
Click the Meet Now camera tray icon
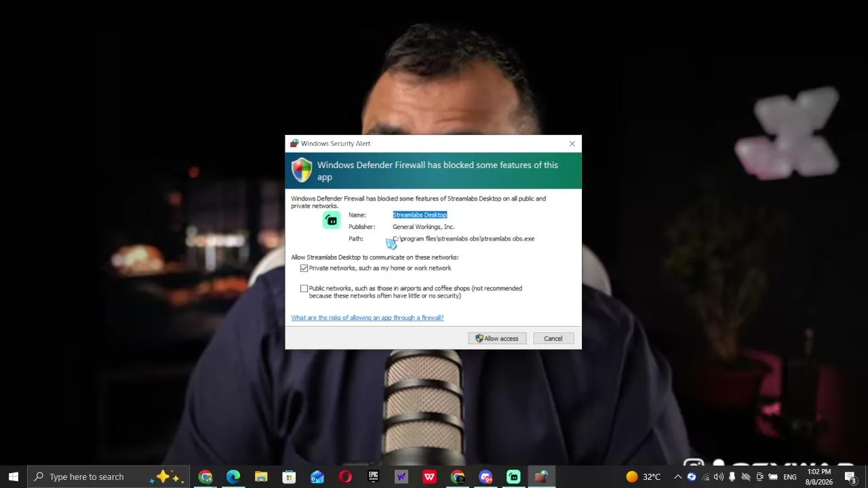click(759, 476)
